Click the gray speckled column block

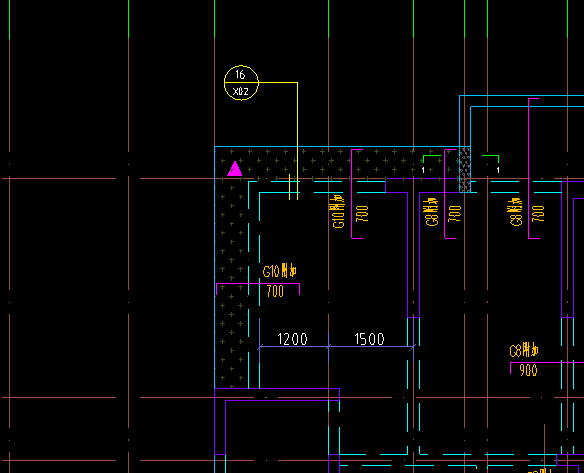[x=465, y=170]
